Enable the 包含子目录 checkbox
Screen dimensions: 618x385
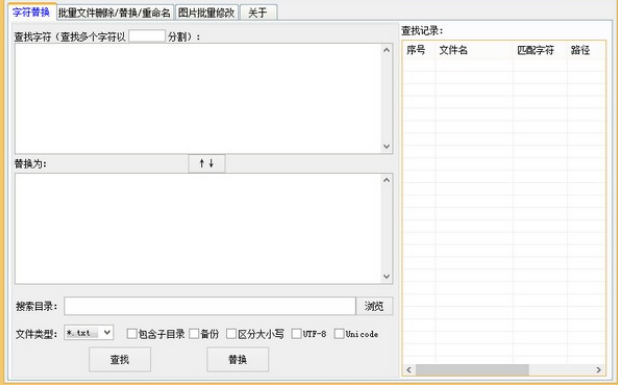click(132, 334)
